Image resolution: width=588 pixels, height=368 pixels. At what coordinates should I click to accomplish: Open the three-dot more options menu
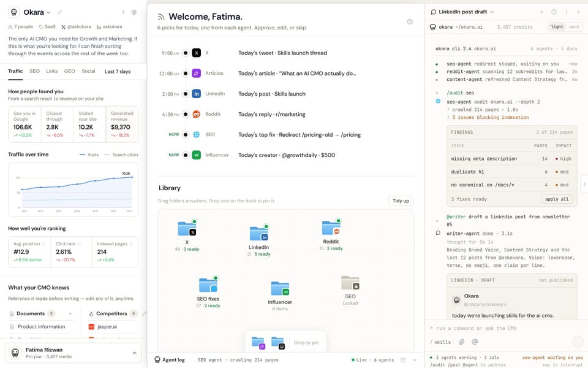566,12
